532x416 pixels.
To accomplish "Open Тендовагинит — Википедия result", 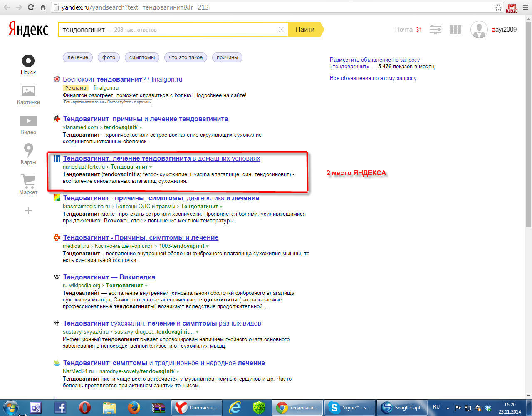I will (x=109, y=277).
